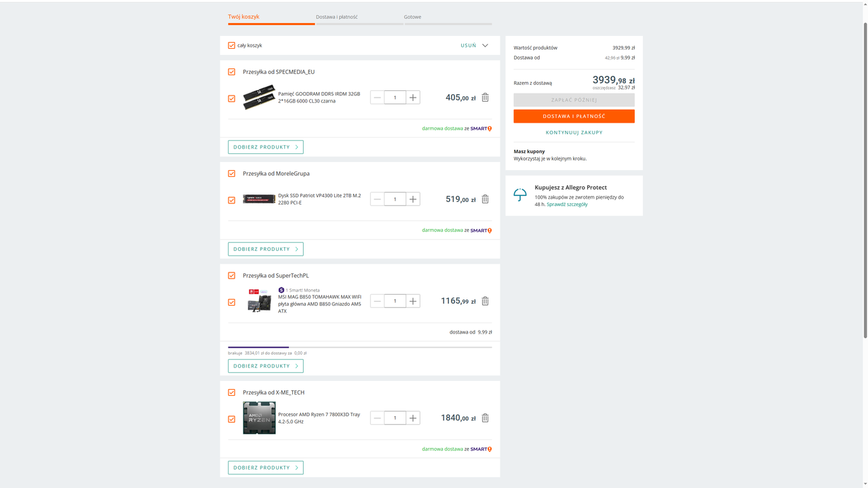Click the orange DOSTAWA I PŁATNOŚĆ button
The image size is (868, 488).
click(x=574, y=117)
